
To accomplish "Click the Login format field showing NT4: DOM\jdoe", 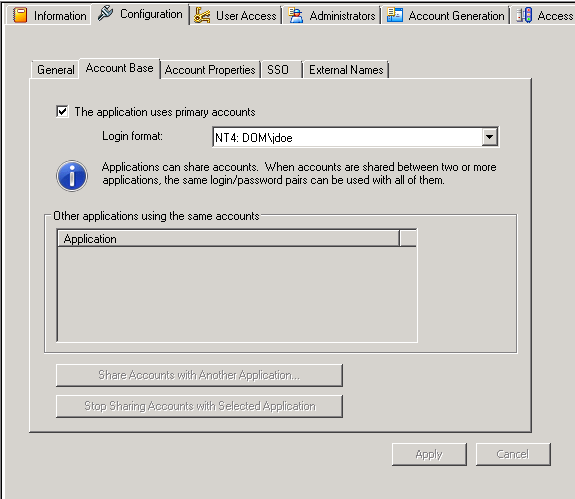I will tap(355, 137).
